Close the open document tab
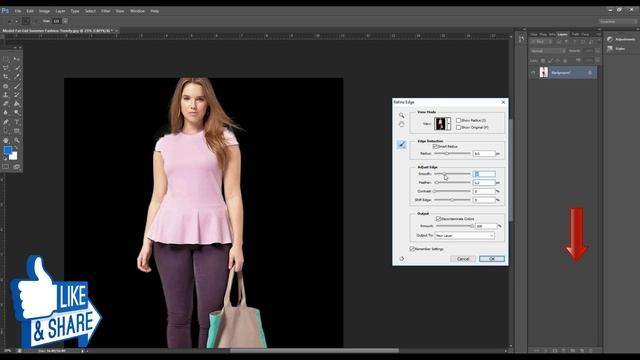The width and height of the screenshot is (640, 360). 116,31
